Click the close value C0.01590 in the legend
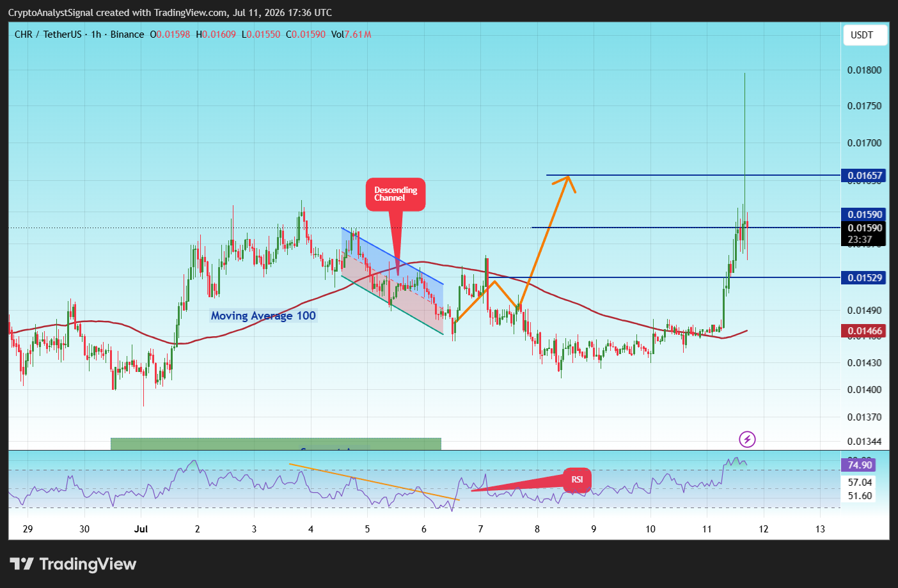Screen dimensions: 898x588 pos(306,35)
